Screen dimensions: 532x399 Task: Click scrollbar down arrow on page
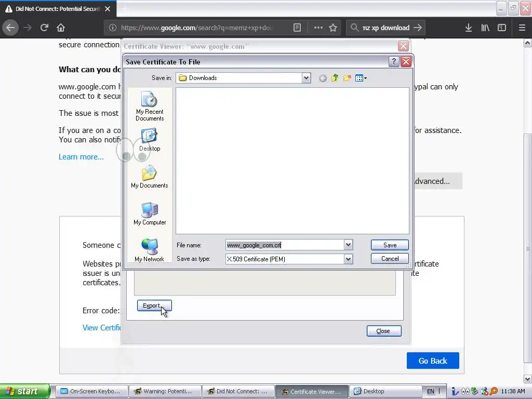tap(528, 379)
